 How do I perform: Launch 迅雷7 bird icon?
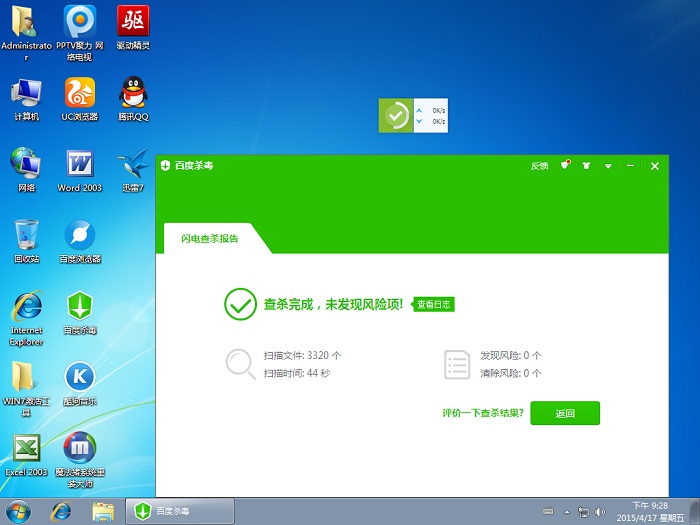click(x=133, y=171)
